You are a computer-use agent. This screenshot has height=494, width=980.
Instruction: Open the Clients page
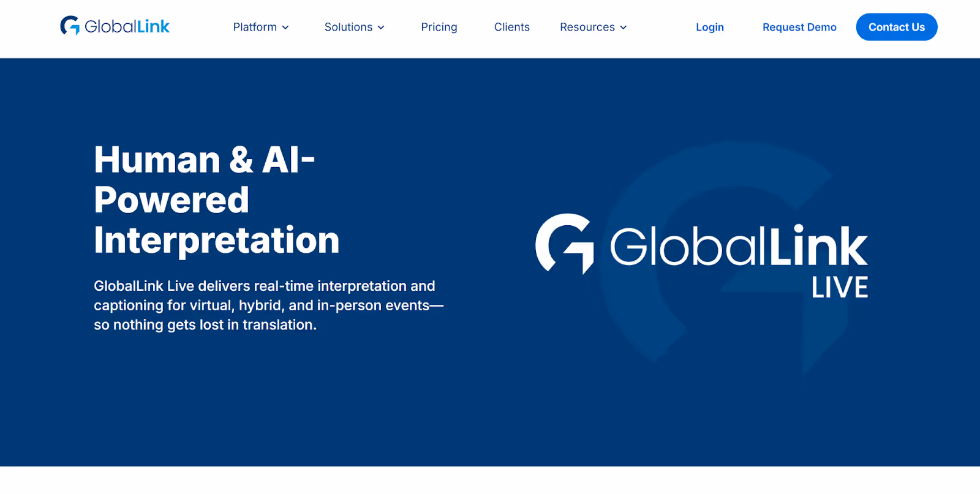pyautogui.click(x=512, y=27)
